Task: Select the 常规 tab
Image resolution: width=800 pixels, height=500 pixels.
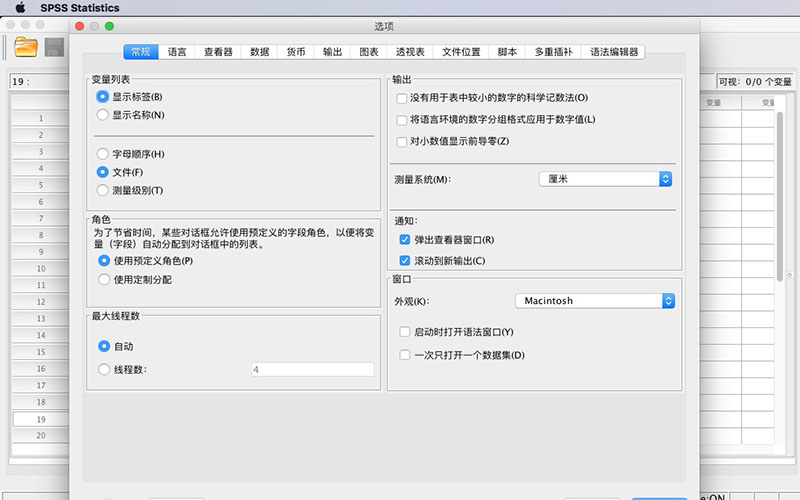Action: (141, 52)
